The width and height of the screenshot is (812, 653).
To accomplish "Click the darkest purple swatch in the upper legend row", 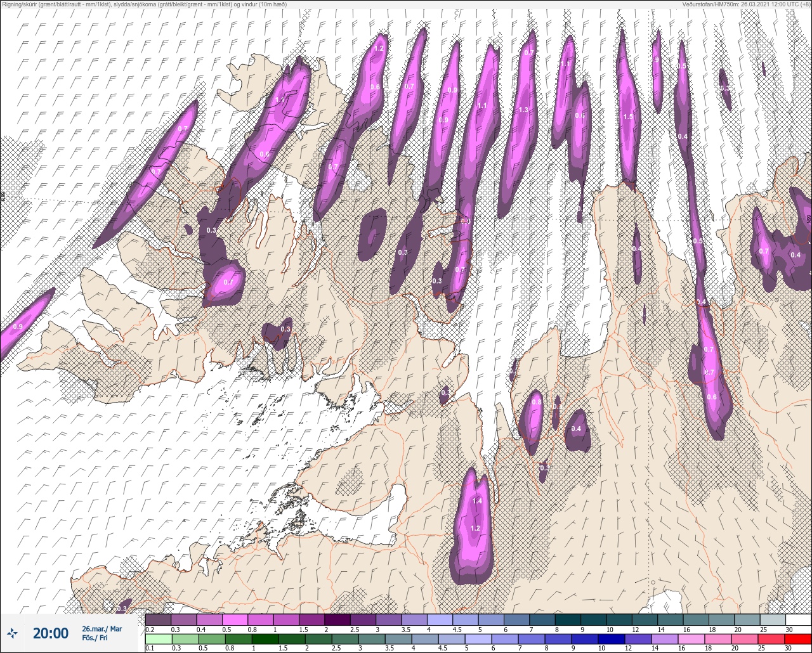I will pyautogui.click(x=337, y=619).
